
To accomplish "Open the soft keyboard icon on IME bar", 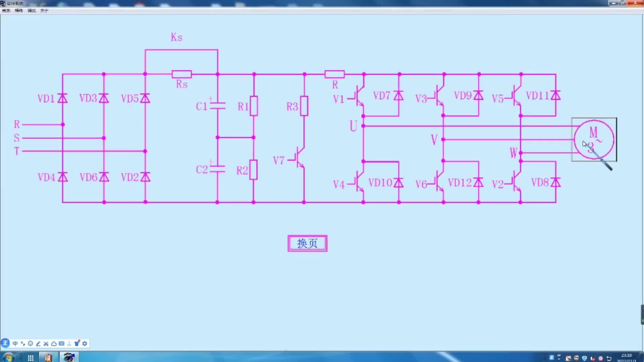I will 61,344.
